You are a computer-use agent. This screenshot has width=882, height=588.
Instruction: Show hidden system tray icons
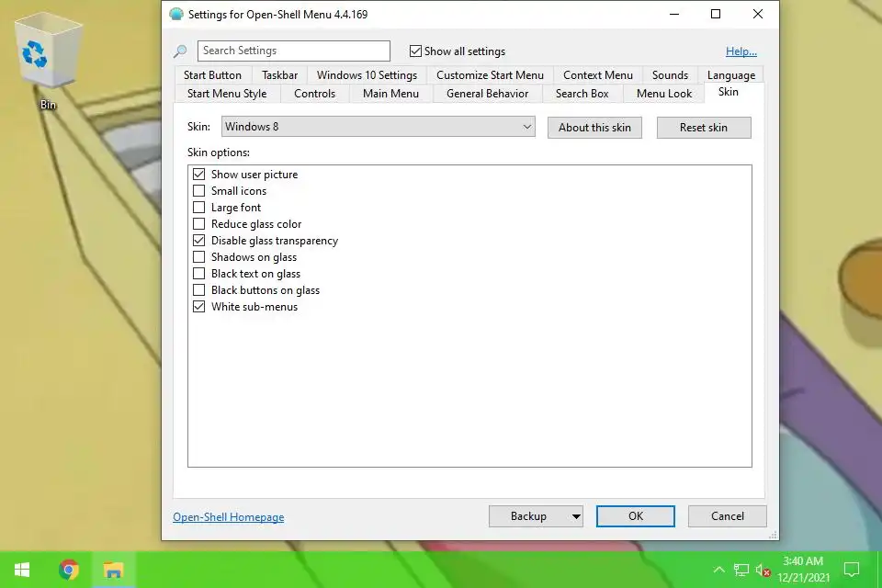718,570
